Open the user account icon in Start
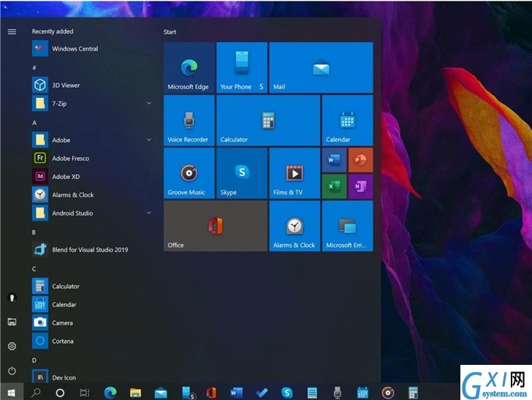The height and width of the screenshot is (400, 532). pos(12,298)
